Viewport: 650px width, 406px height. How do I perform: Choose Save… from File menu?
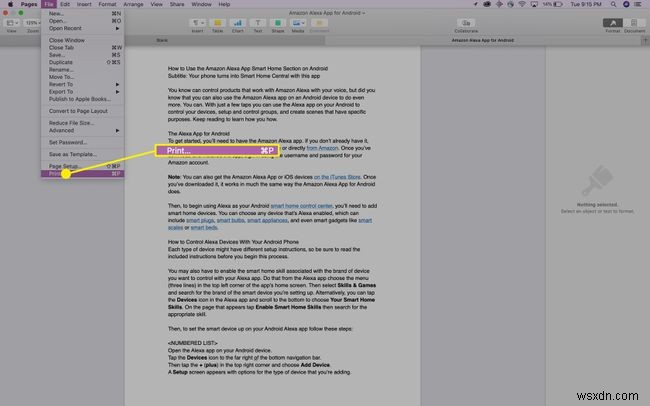82,55
